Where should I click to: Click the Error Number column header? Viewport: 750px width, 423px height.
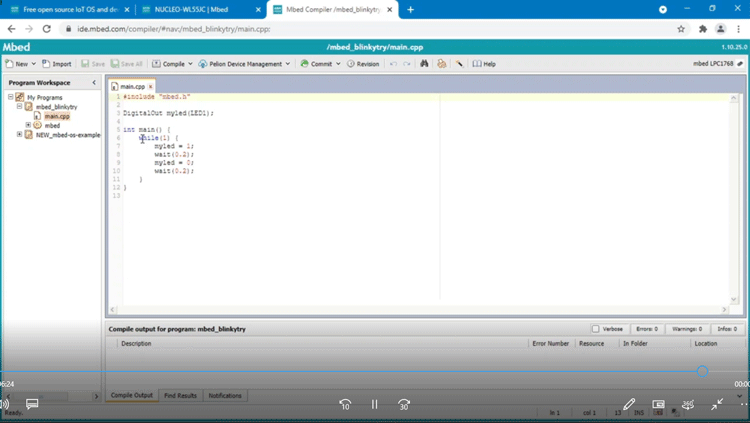[x=551, y=344]
